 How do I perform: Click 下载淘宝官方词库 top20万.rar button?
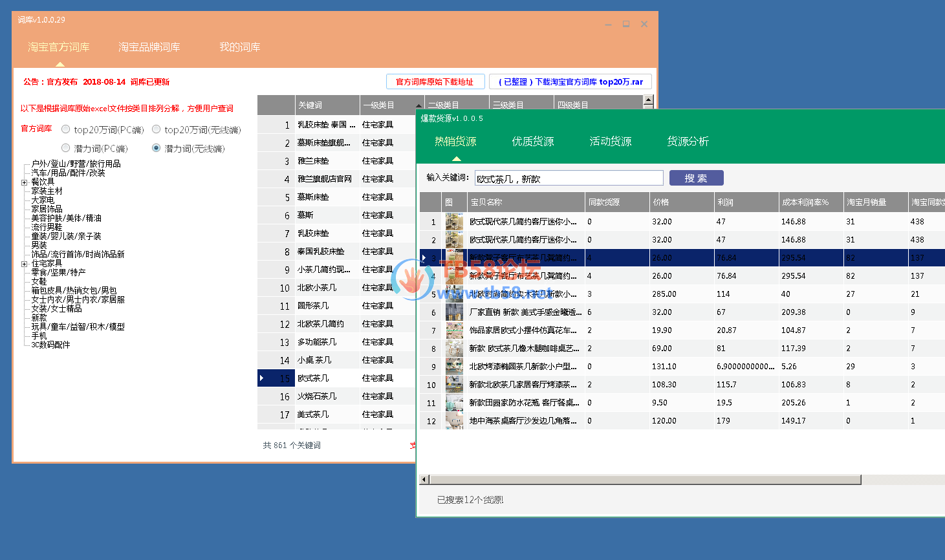pos(570,82)
